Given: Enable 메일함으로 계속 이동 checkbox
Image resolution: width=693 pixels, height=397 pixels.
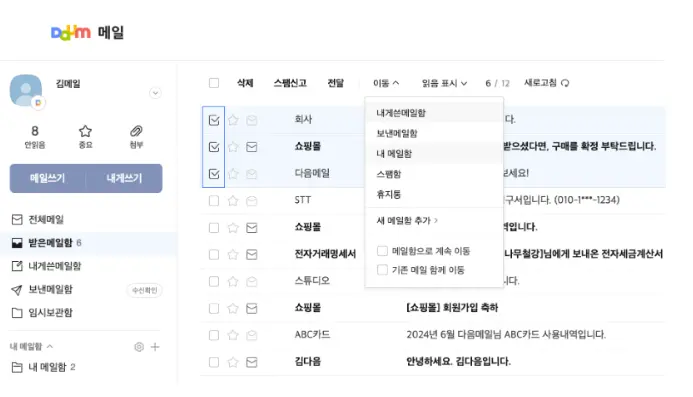Looking at the screenshot, I should click(x=382, y=251).
